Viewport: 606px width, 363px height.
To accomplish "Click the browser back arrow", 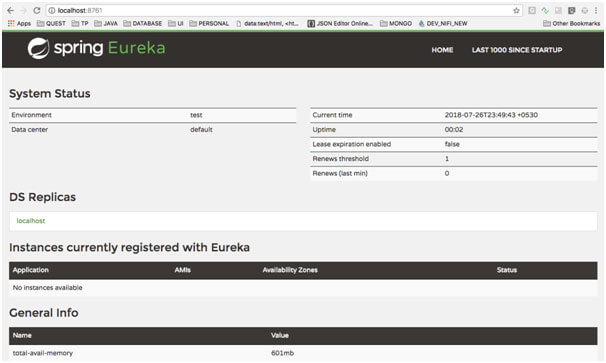I will tap(10, 10).
